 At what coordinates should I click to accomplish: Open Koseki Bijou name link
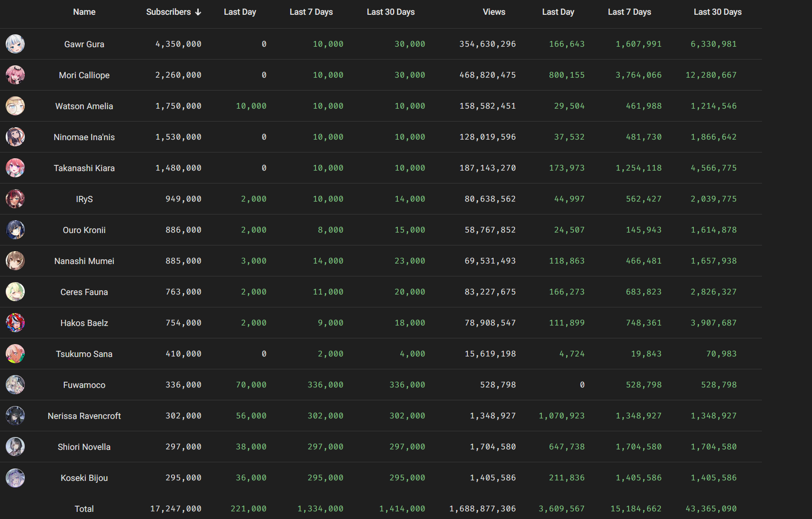(84, 478)
